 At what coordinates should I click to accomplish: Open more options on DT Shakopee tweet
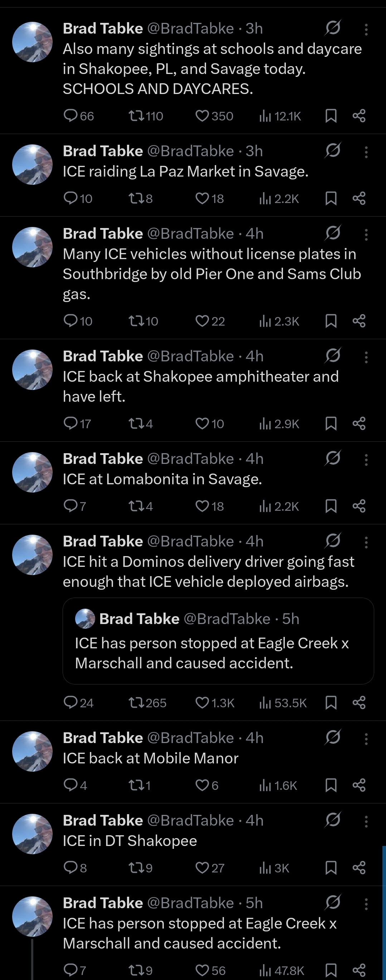366,821
